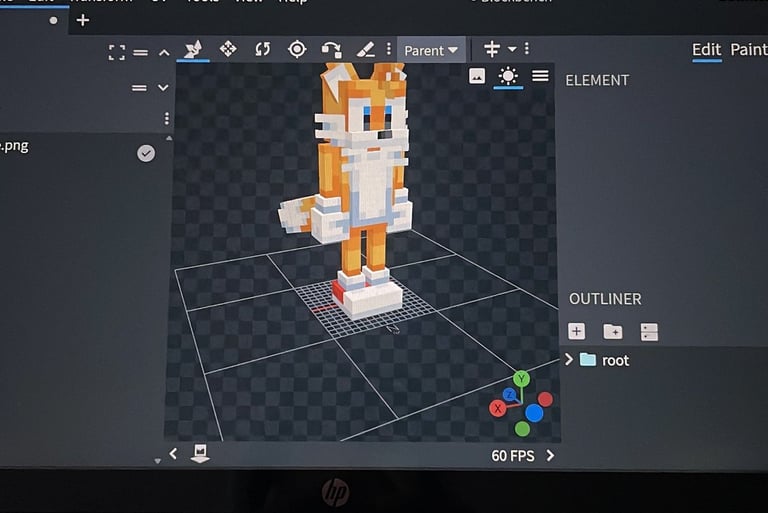Click the save model icon in status bar
768x513 pixels.
[200, 454]
